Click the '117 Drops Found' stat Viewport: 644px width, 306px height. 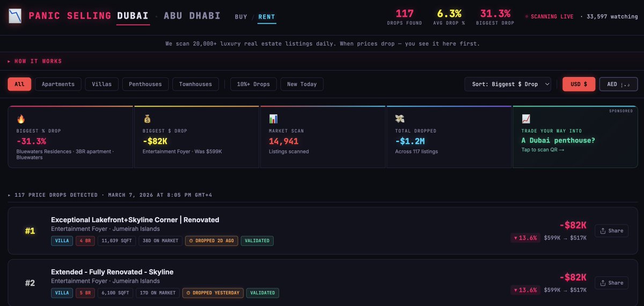[x=405, y=17]
